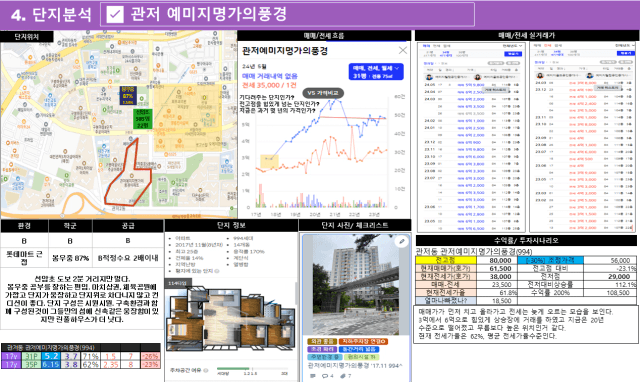Open the year dropdown in left transaction panel
640x382 pixels.
[x=513, y=46]
